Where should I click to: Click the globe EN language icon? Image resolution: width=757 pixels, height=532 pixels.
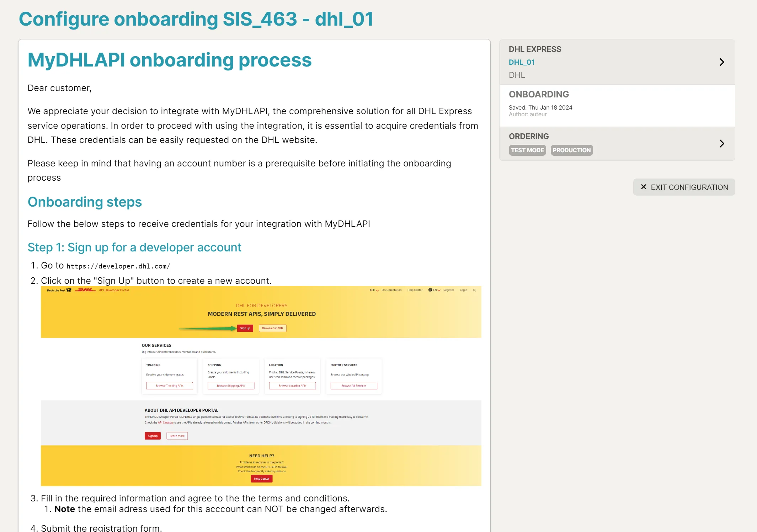[x=430, y=290]
